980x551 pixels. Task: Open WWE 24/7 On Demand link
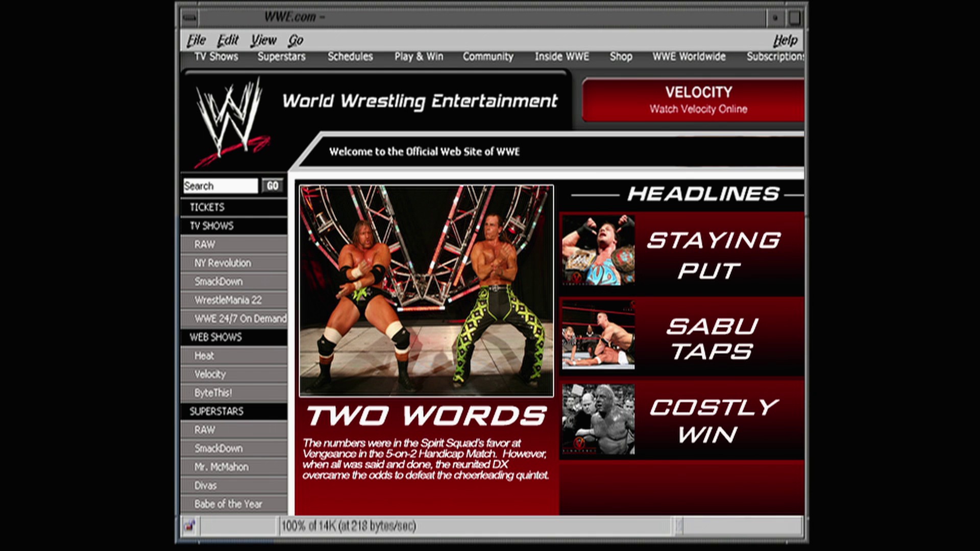tap(234, 318)
